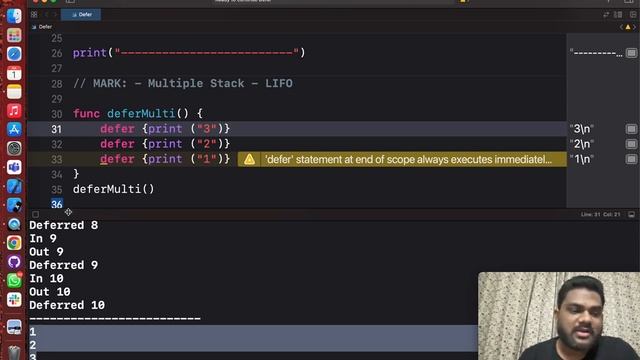Click the defer statement warning message banner
Screen dimensions: 640x360
402,159
